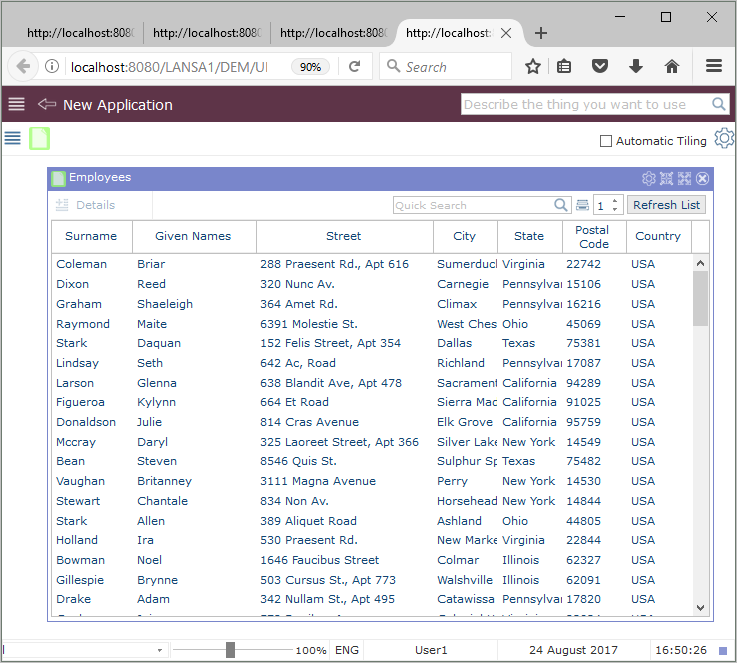Switch to the second localhost browser tab
Image resolution: width=737 pixels, height=663 pixels.
[207, 33]
